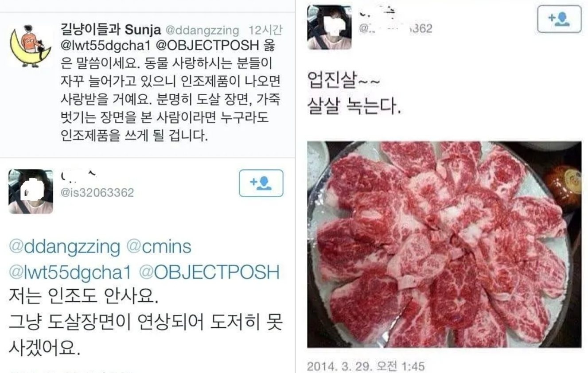Select the 업진살 tweet text
Screen dimensions: 588x373
[x=354, y=94]
